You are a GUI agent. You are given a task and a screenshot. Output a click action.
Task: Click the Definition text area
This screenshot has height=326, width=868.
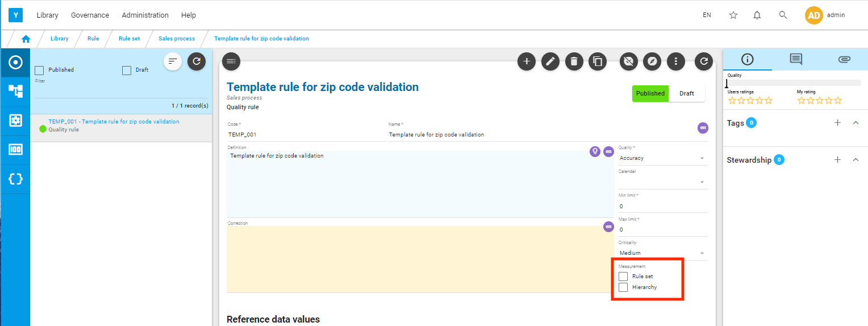coord(420,183)
